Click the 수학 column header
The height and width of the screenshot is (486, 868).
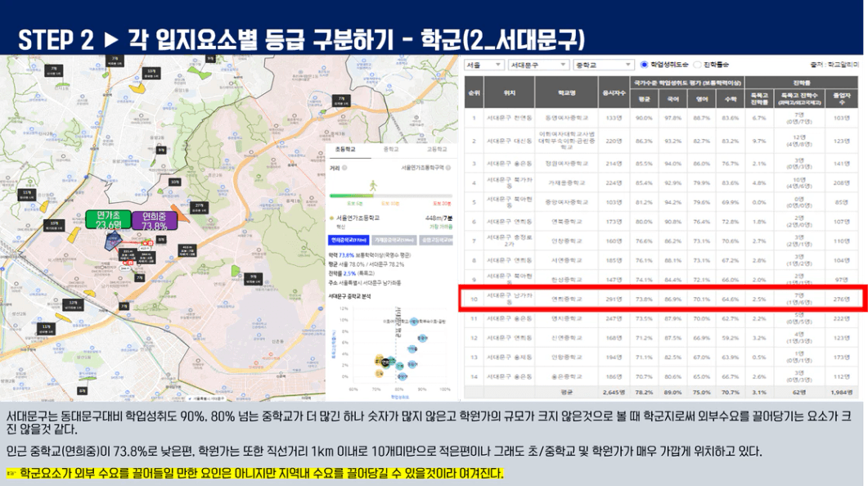pos(731,99)
